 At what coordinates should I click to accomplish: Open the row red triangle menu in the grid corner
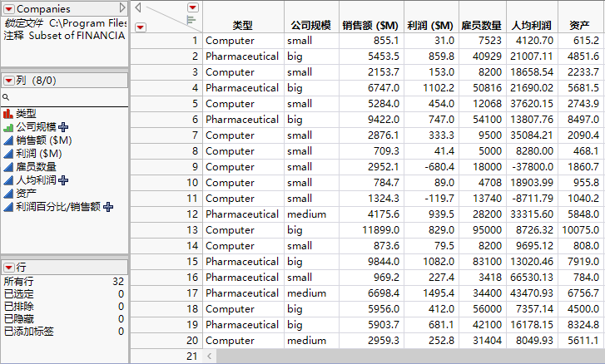pyautogui.click(x=141, y=27)
